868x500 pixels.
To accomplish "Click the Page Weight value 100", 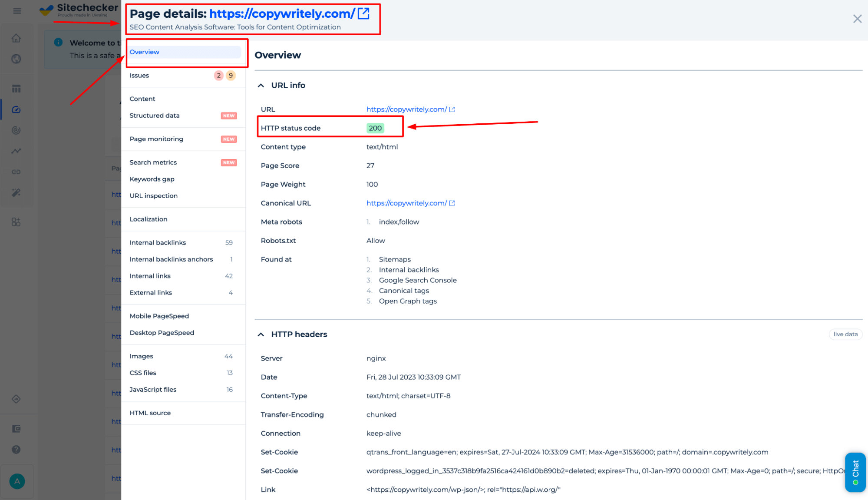I will click(372, 184).
